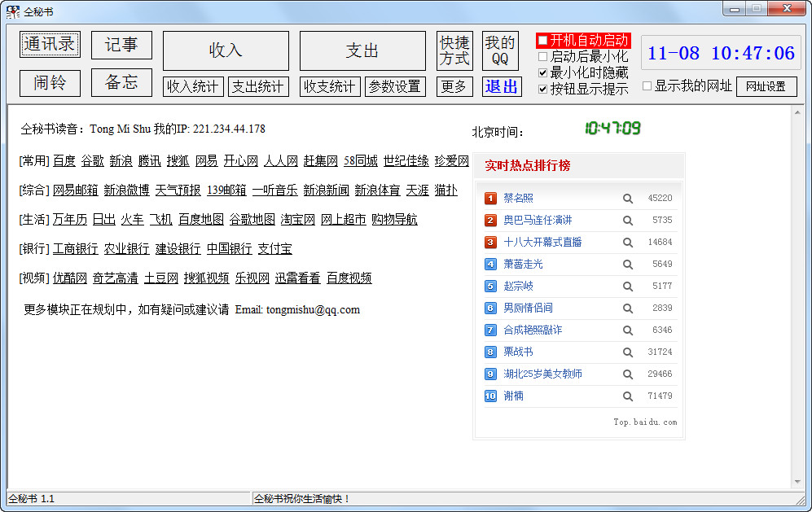Open hot topic 萧蔷走光

(x=523, y=264)
